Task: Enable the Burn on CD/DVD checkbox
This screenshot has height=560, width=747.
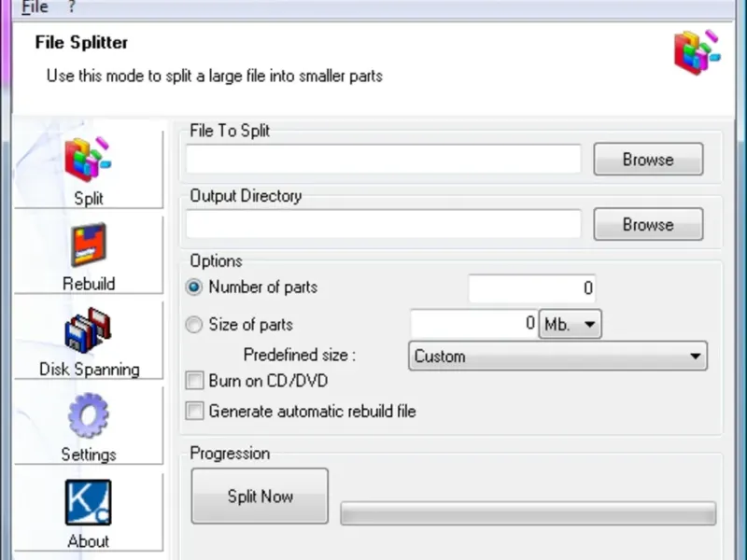Action: pos(194,381)
